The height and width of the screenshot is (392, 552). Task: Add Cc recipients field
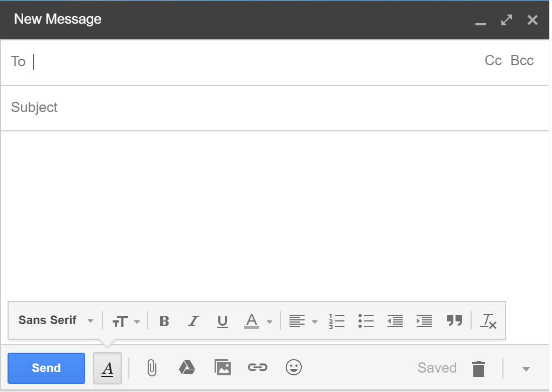pyautogui.click(x=493, y=61)
